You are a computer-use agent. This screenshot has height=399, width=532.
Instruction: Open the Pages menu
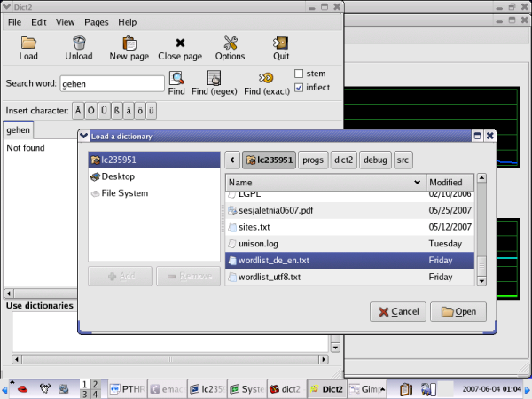(97, 22)
